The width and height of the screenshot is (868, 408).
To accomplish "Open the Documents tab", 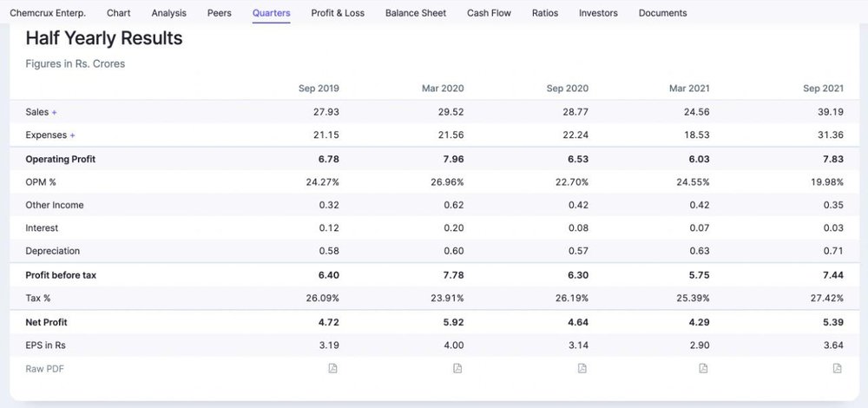I will click(x=662, y=13).
